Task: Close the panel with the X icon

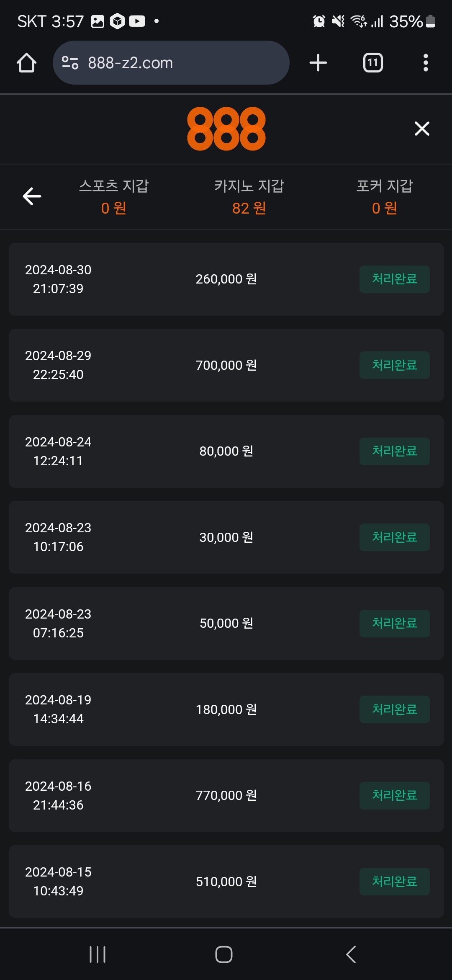Action: (422, 129)
